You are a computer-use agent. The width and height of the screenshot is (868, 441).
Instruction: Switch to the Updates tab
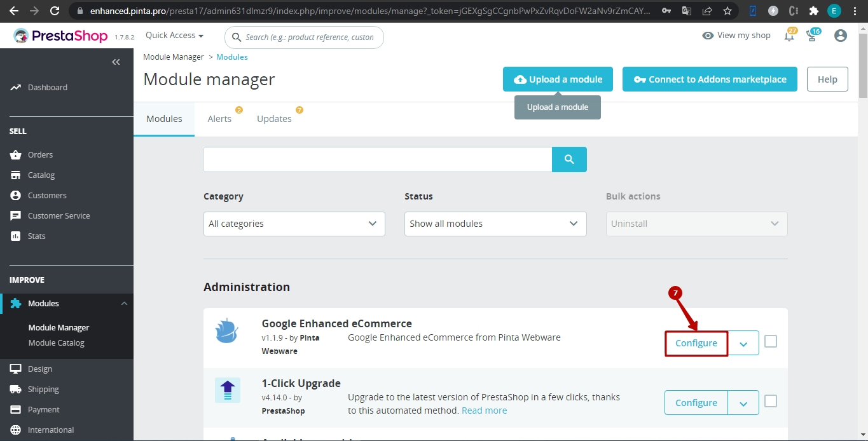274,119
